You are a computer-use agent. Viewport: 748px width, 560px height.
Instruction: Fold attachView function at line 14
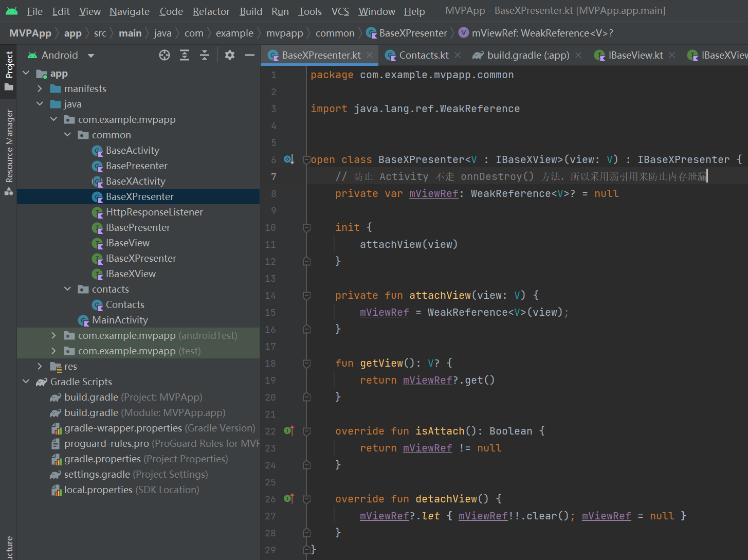click(x=307, y=295)
